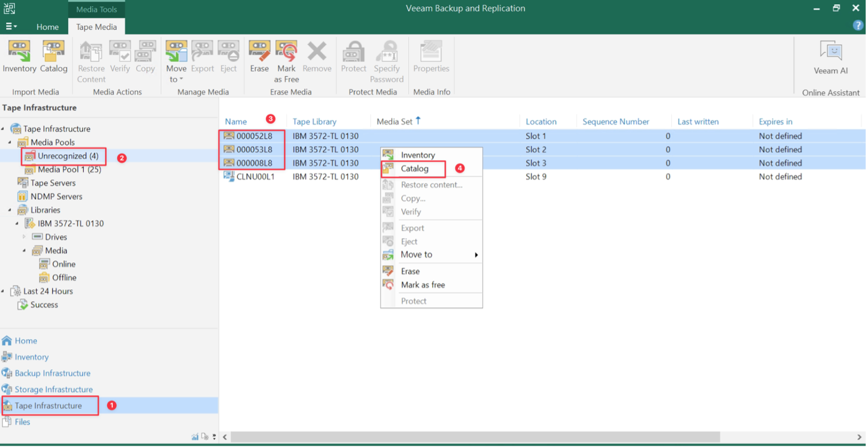
Task: Sort by Tape Library column header
Action: pyautogui.click(x=314, y=121)
